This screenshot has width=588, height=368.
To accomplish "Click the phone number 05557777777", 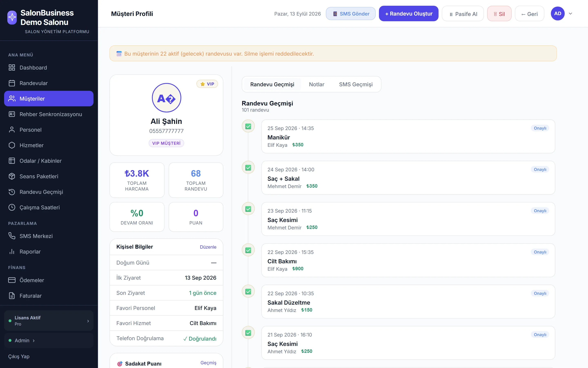I will (x=166, y=131).
